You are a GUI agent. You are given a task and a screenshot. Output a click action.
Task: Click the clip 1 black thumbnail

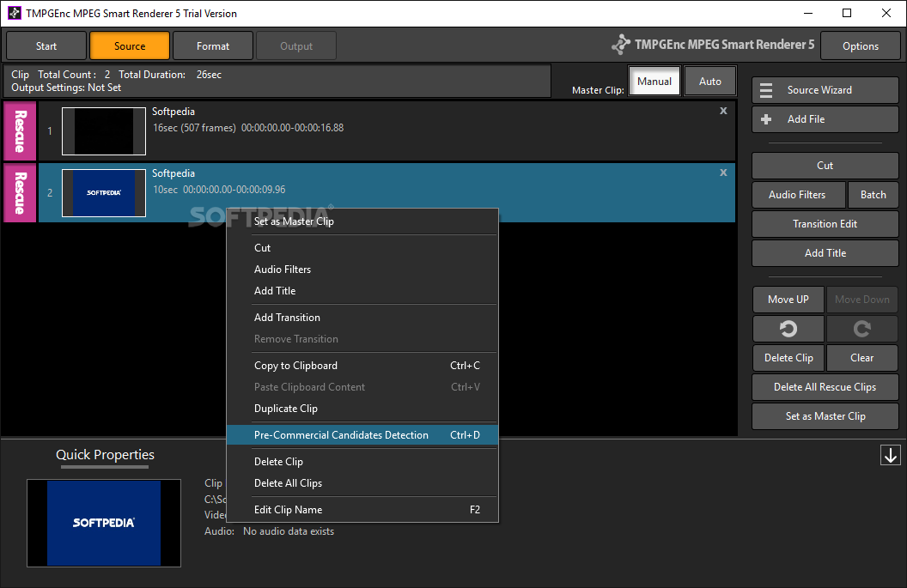104,131
